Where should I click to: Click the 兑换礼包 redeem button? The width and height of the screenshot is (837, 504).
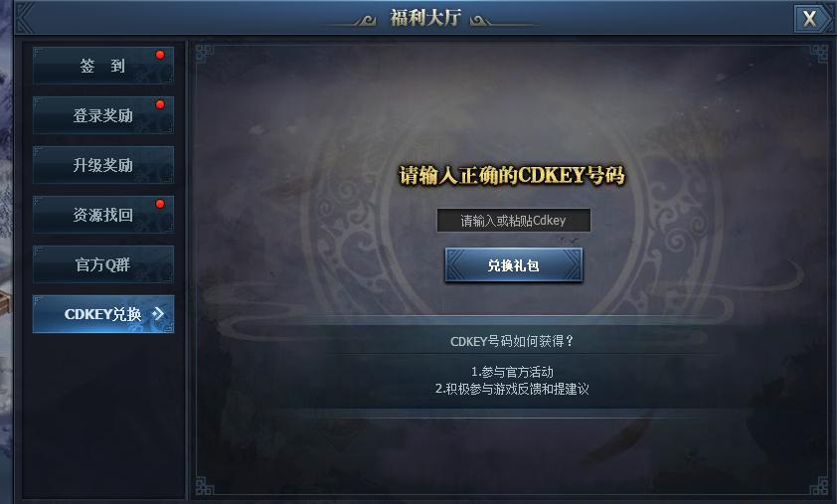pyautogui.click(x=514, y=264)
